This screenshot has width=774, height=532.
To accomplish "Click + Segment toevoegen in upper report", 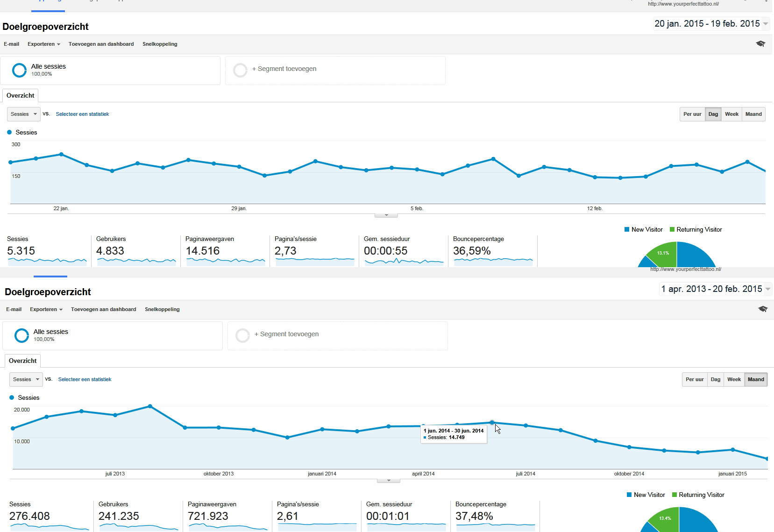I will pyautogui.click(x=284, y=69).
